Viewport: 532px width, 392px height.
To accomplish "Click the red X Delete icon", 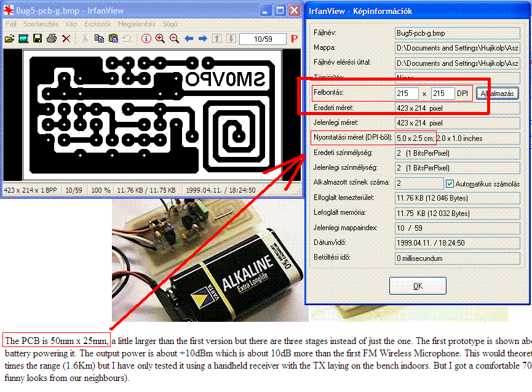I will tap(66, 38).
